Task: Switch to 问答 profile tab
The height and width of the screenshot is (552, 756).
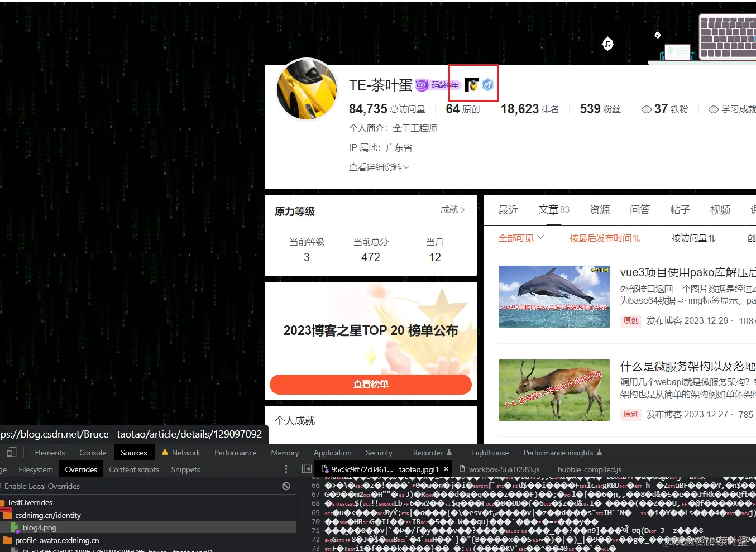Action: coord(640,210)
